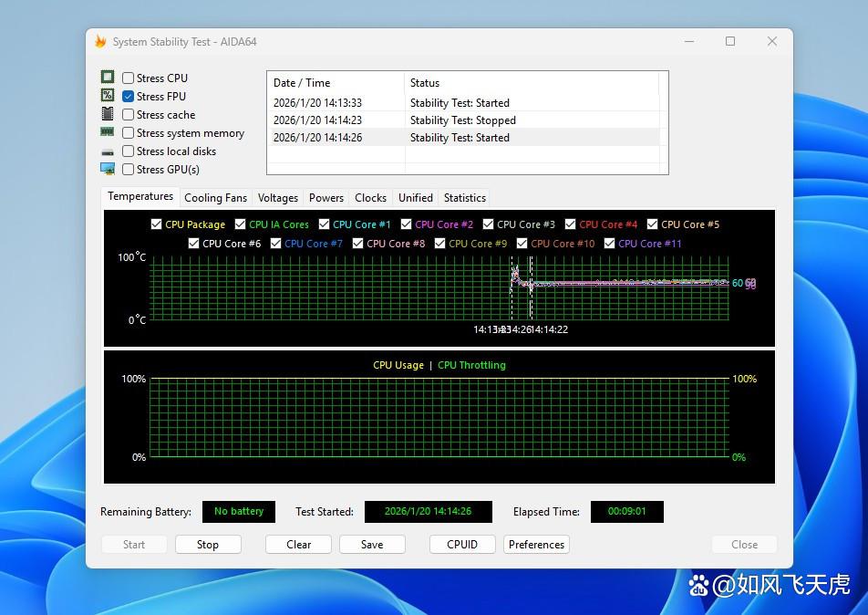Enable the Stress system memory checkbox
Screen dimensions: 868x615
point(128,133)
